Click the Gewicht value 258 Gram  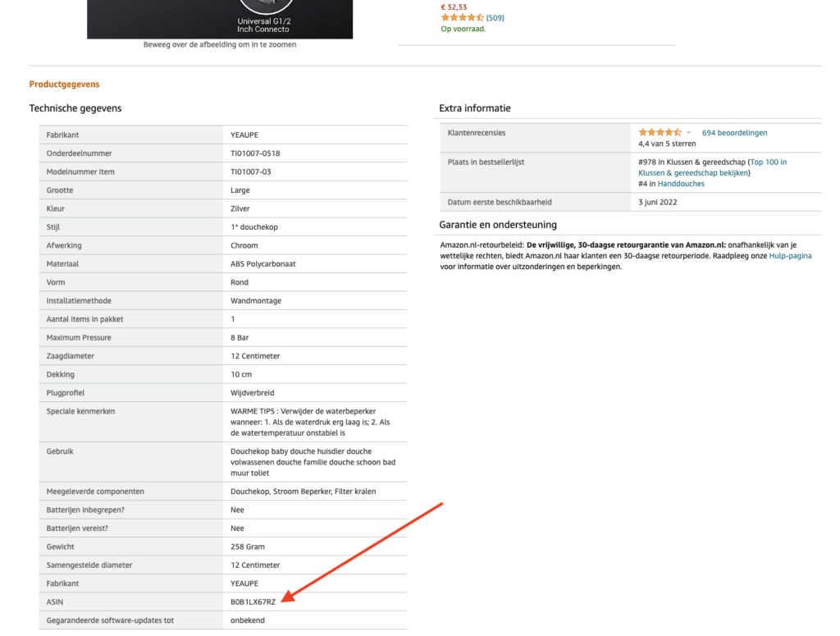coord(248,547)
